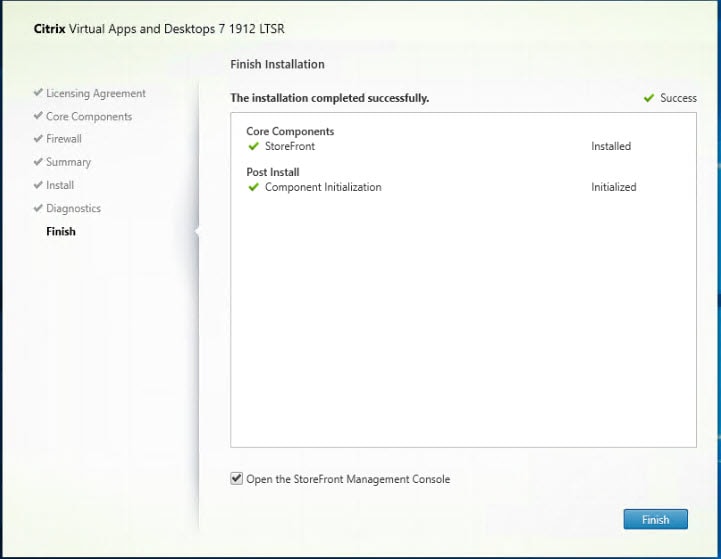Click the Core Components section heading
The height and width of the screenshot is (559, 721).
click(290, 131)
